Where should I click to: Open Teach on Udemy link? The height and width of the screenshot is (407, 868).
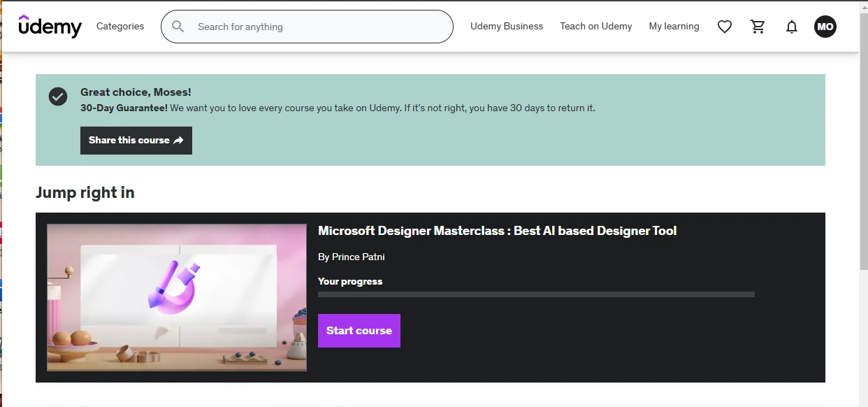click(x=595, y=26)
